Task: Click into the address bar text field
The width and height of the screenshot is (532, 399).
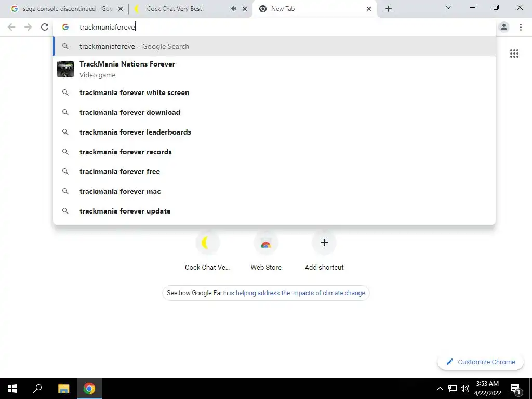Action: coord(274,27)
